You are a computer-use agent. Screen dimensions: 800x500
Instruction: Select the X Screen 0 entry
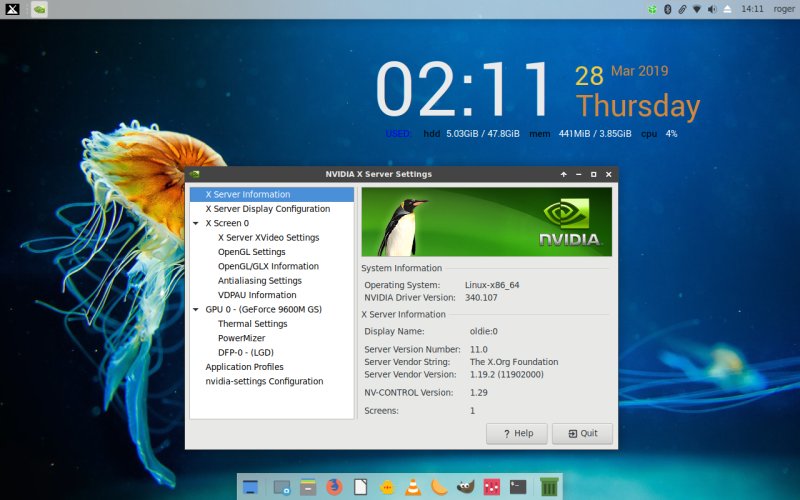[227, 223]
